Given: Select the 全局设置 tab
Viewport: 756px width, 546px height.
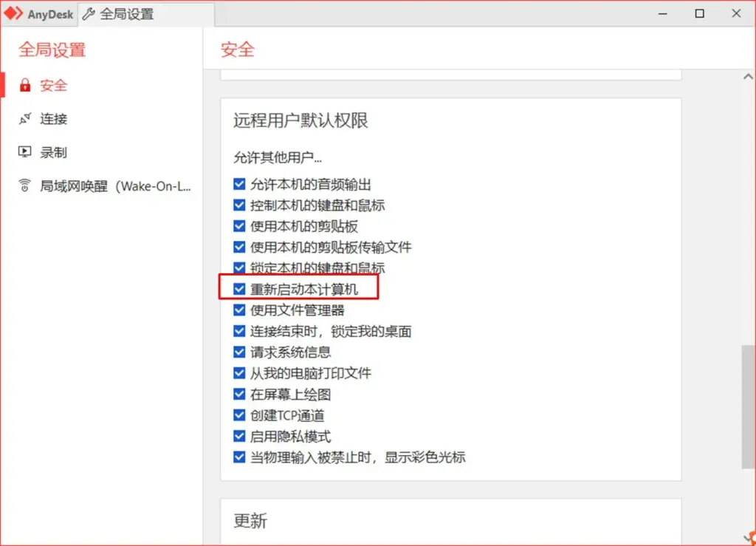Looking at the screenshot, I should click(x=126, y=13).
